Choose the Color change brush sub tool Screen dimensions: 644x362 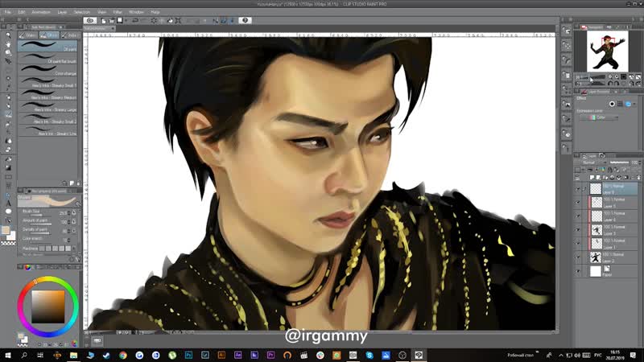pyautogui.click(x=48, y=70)
